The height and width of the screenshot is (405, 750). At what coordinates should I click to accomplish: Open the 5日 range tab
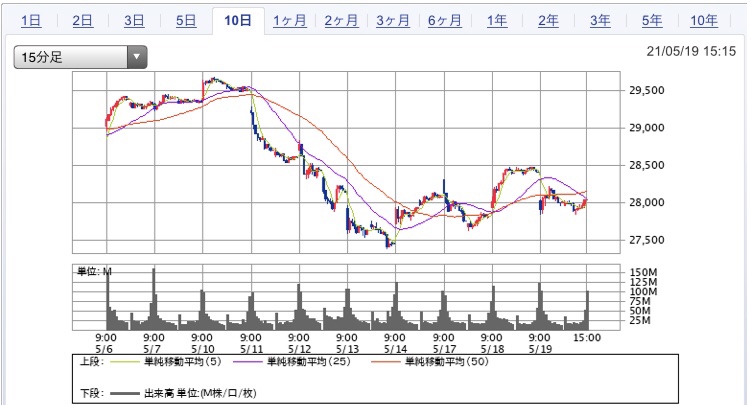point(186,21)
